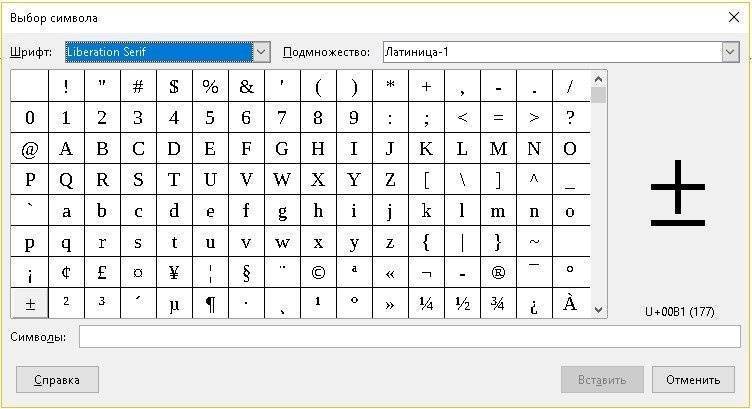Select the À capital letter cell
This screenshot has height=409, width=752.
pos(571,304)
